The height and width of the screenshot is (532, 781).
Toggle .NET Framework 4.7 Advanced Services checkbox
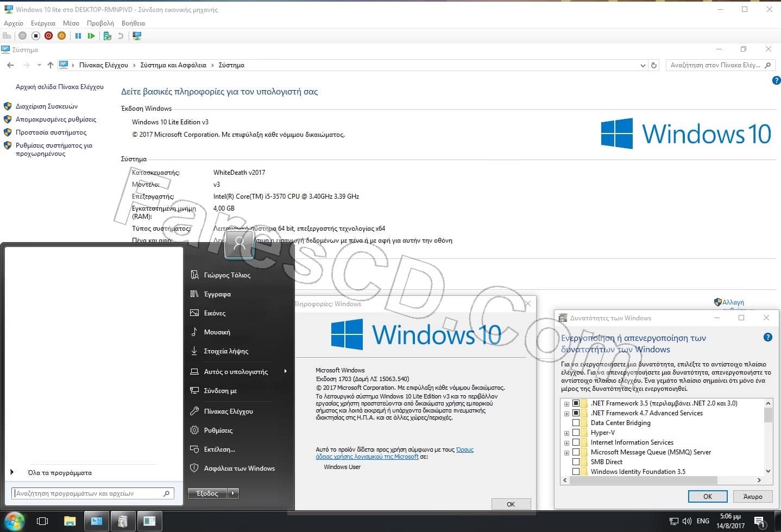(x=576, y=413)
